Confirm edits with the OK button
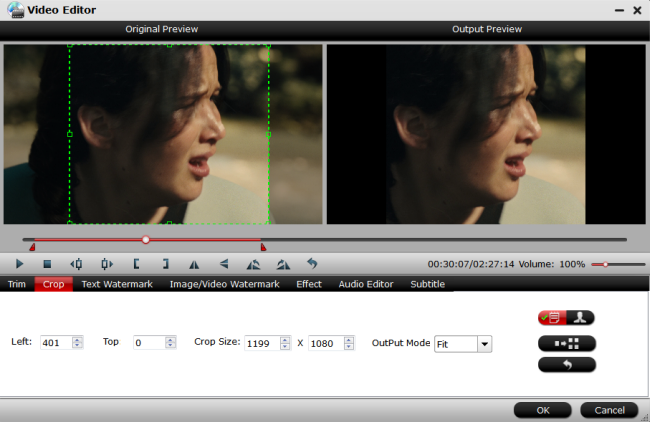Image resolution: width=650 pixels, height=422 pixels. (x=542, y=410)
